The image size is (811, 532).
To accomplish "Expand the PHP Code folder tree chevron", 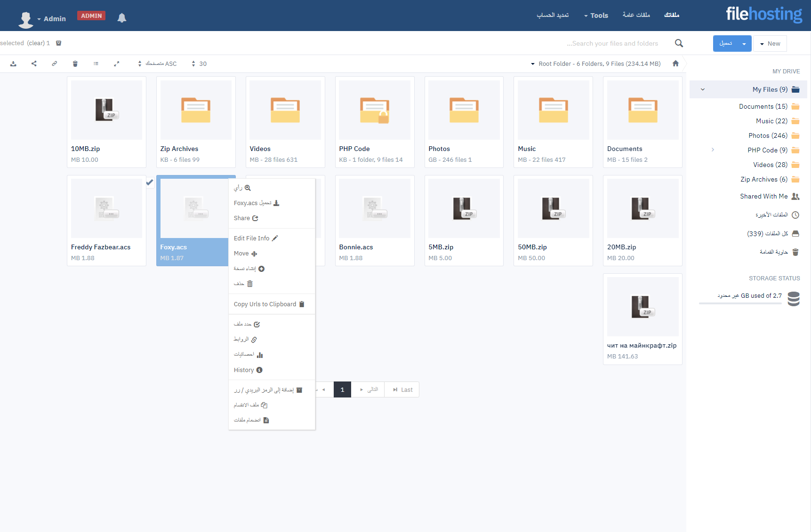I will 713,150.
